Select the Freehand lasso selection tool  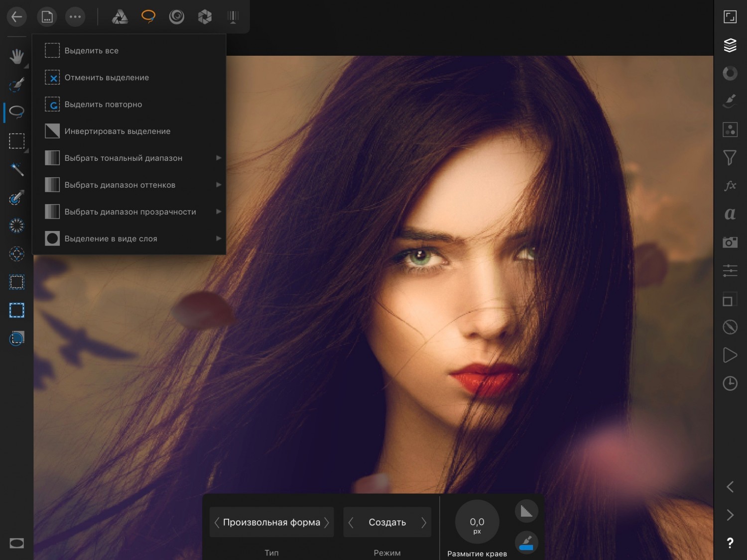pyautogui.click(x=17, y=112)
